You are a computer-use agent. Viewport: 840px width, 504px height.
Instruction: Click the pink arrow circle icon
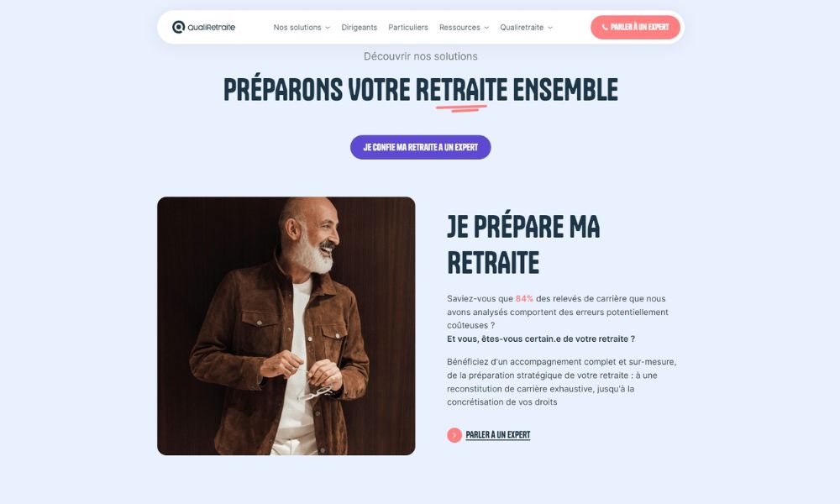point(454,435)
